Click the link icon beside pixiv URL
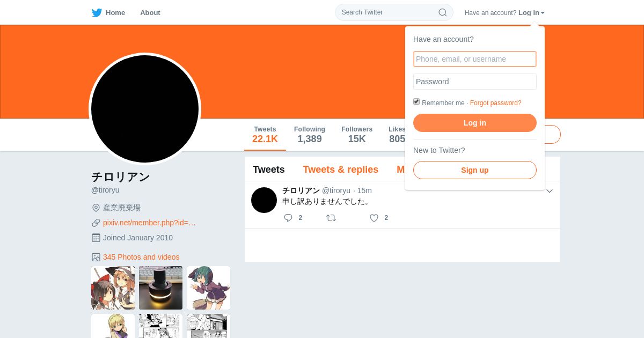Image resolution: width=644 pixels, height=338 pixels. click(96, 223)
